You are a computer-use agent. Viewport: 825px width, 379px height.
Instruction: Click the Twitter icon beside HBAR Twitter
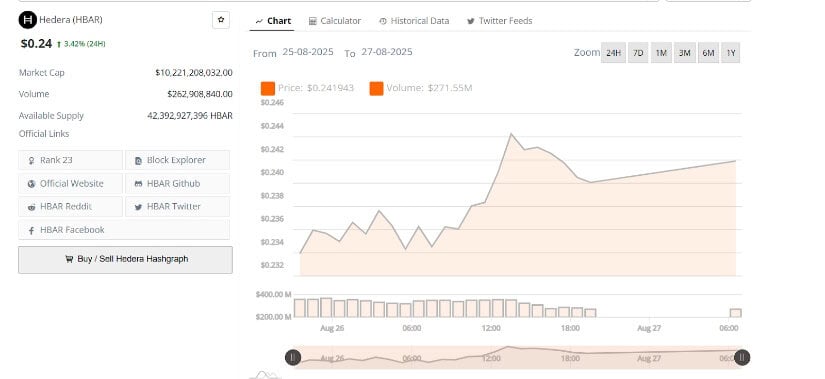tap(138, 207)
